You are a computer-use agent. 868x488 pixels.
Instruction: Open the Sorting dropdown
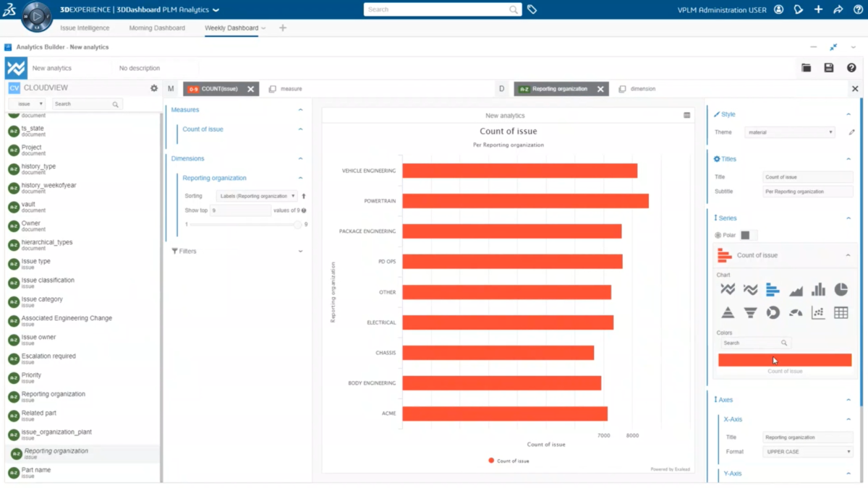click(257, 196)
